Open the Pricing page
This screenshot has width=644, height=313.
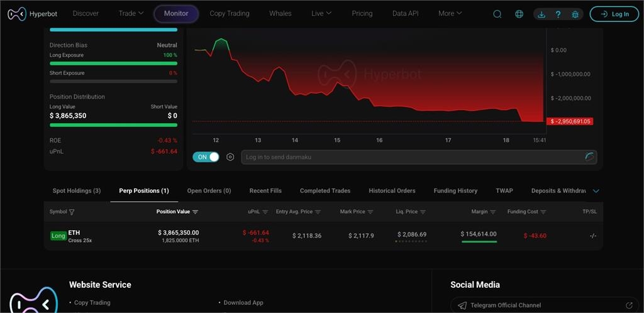(362, 14)
